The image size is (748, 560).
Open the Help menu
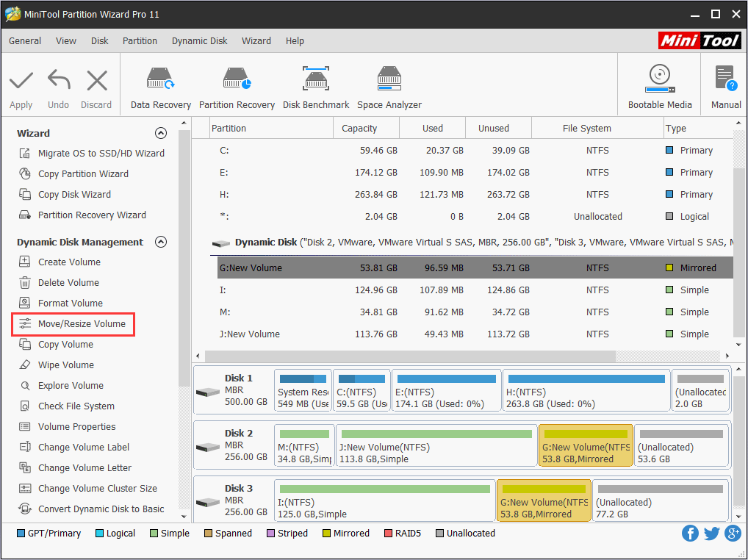tap(295, 41)
